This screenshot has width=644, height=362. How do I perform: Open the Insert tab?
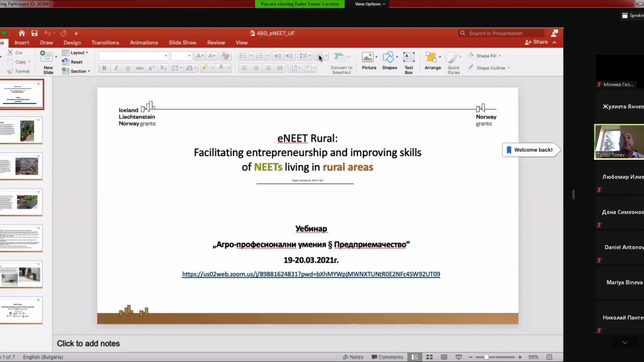[x=22, y=43]
